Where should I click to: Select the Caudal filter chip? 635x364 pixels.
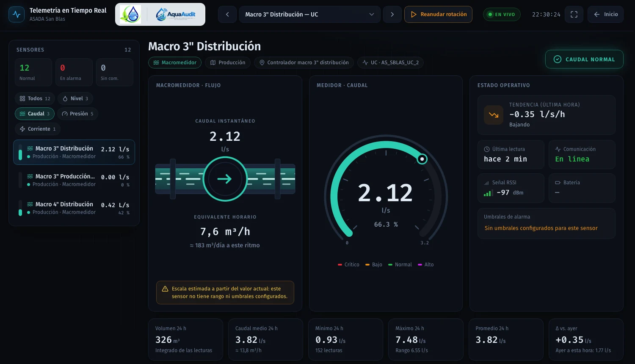[x=35, y=114]
